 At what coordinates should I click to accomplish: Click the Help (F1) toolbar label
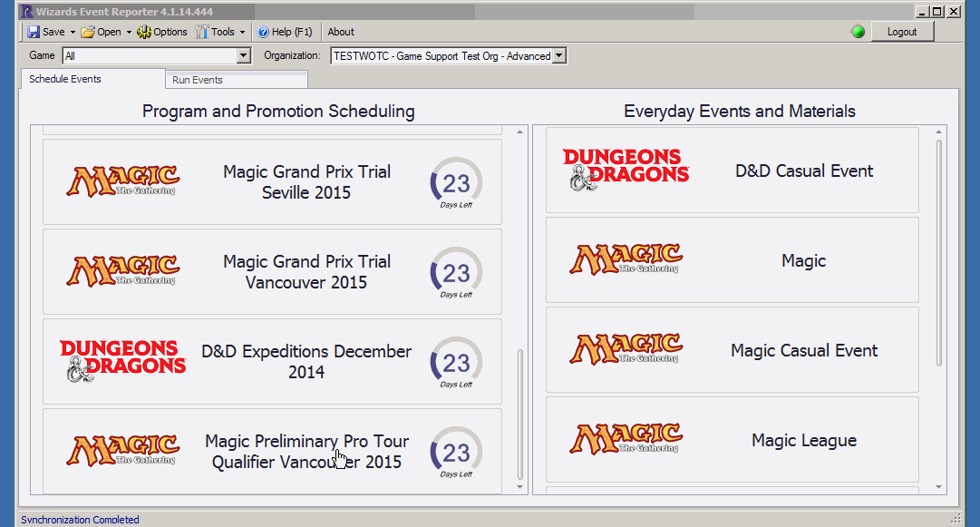tap(292, 32)
